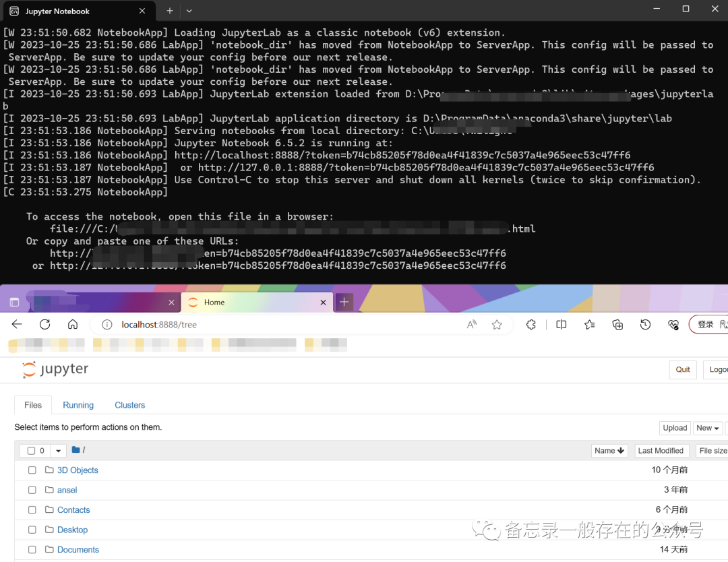Close the blurred first browser tab
The height and width of the screenshot is (562, 728).
171,303
